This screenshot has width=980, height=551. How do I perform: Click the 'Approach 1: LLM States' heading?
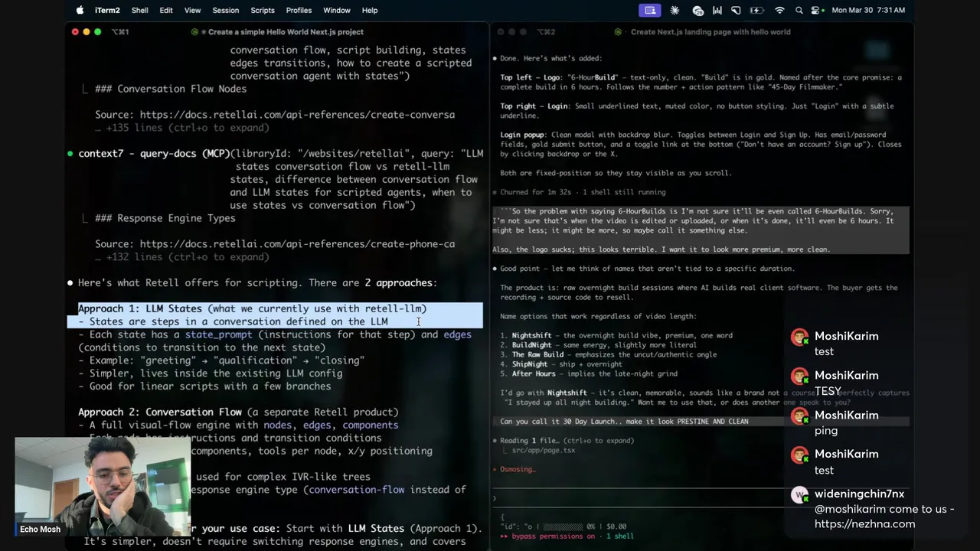[140, 308]
